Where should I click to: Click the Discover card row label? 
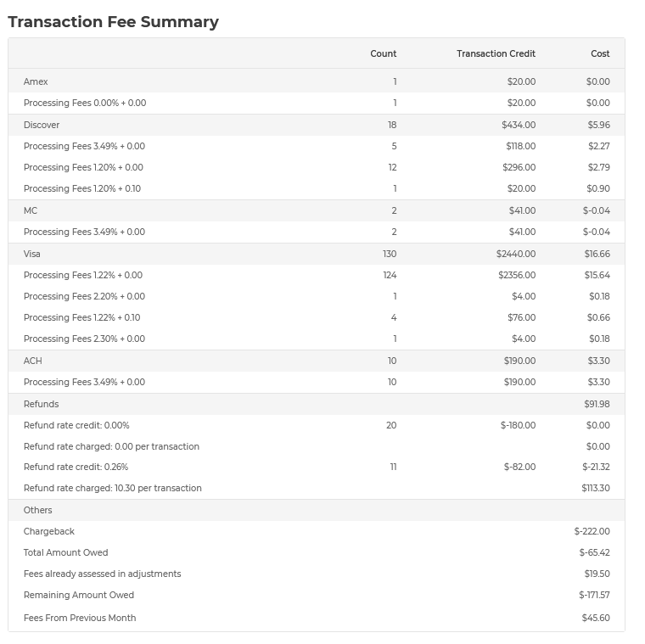42,125
